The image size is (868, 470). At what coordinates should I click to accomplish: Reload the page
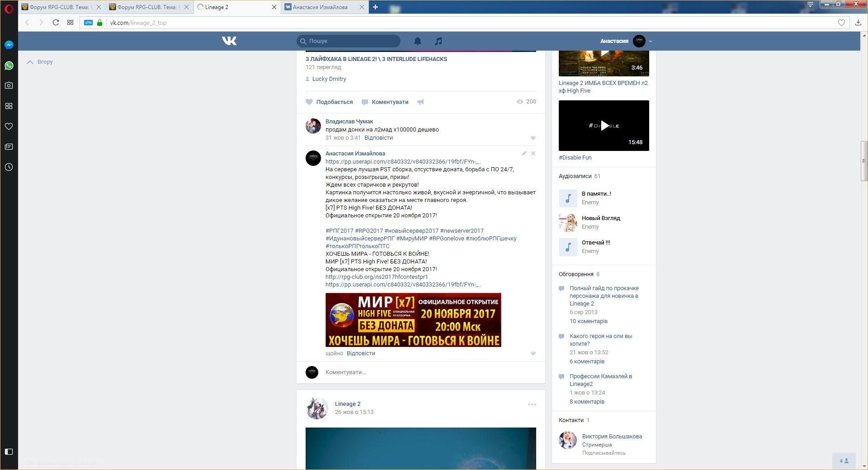[x=56, y=23]
